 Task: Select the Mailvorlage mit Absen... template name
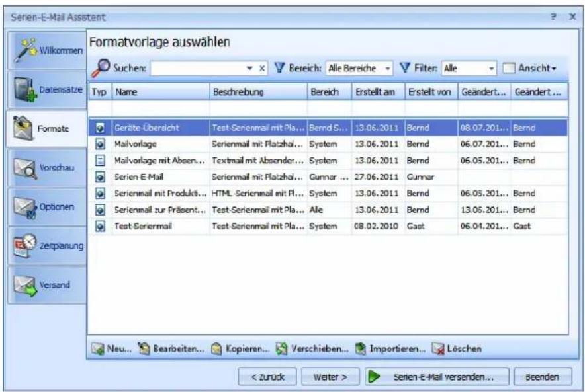coord(159,161)
